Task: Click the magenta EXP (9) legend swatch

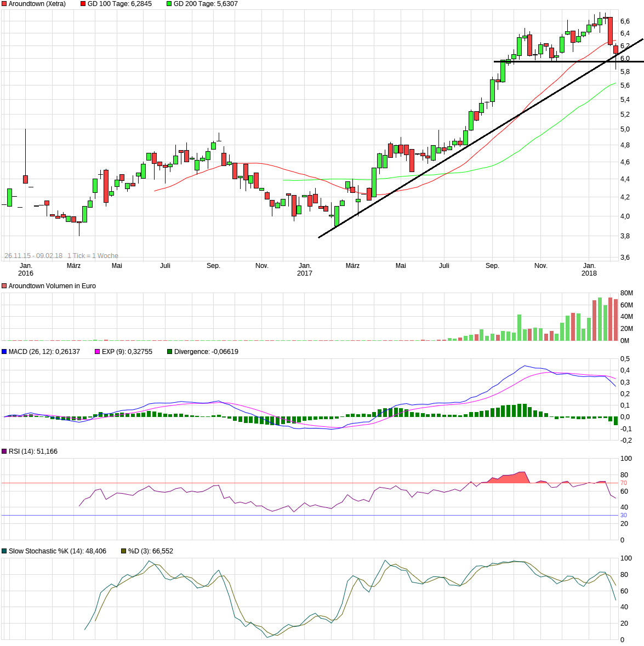Action: coord(98,352)
